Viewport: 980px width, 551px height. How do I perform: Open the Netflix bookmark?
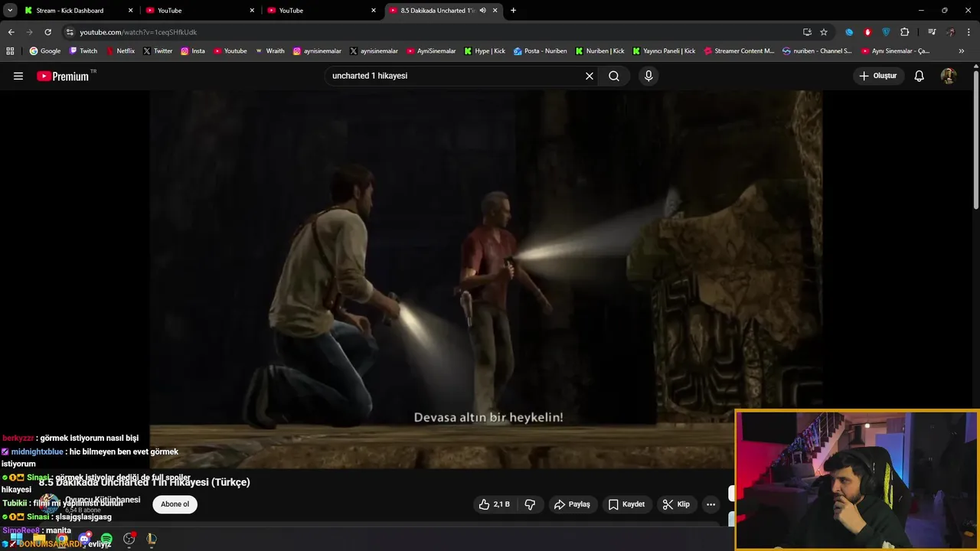tap(120, 51)
